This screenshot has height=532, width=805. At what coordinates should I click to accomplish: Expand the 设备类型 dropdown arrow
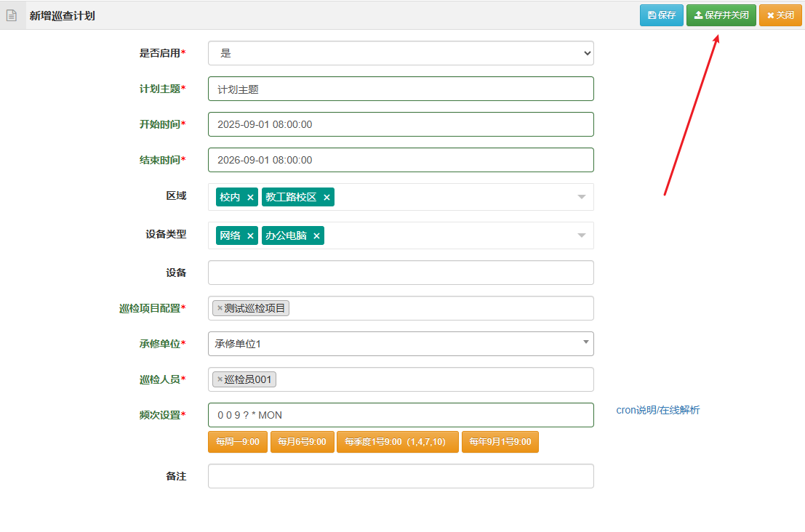pos(582,235)
